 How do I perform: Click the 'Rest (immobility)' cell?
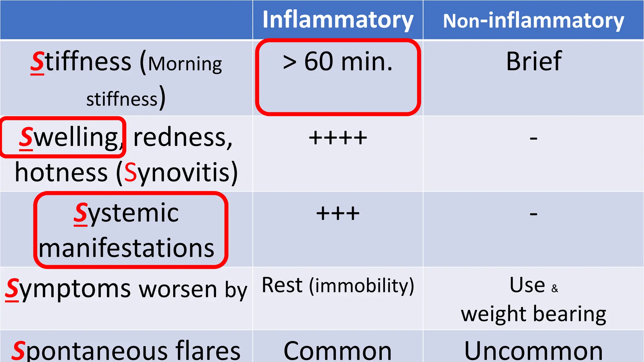pos(338,285)
